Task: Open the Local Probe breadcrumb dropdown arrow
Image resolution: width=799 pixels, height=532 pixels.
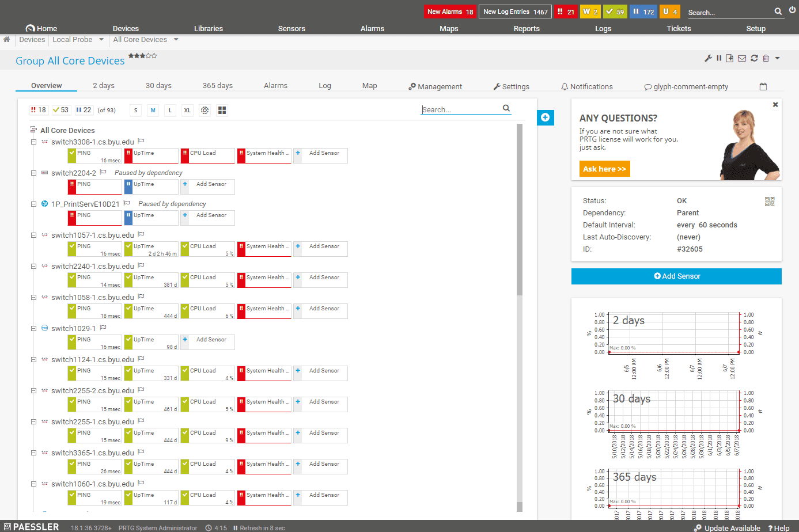Action: [x=101, y=40]
